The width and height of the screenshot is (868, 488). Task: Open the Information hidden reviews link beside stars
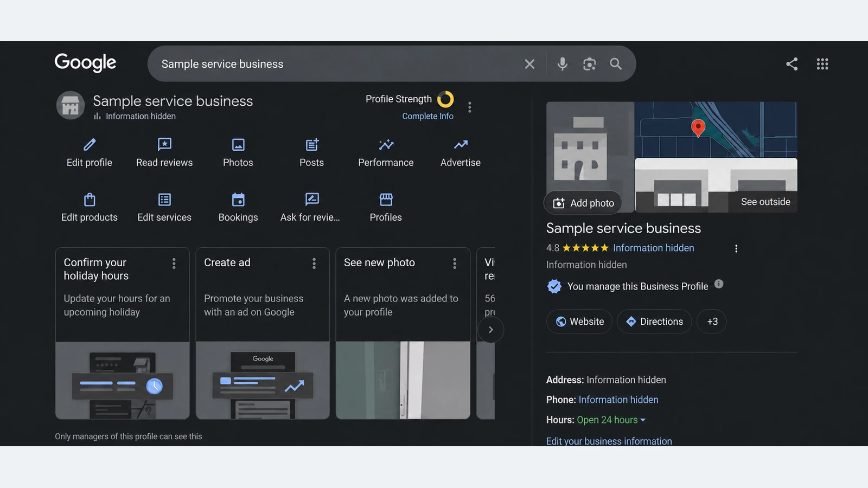pos(654,248)
